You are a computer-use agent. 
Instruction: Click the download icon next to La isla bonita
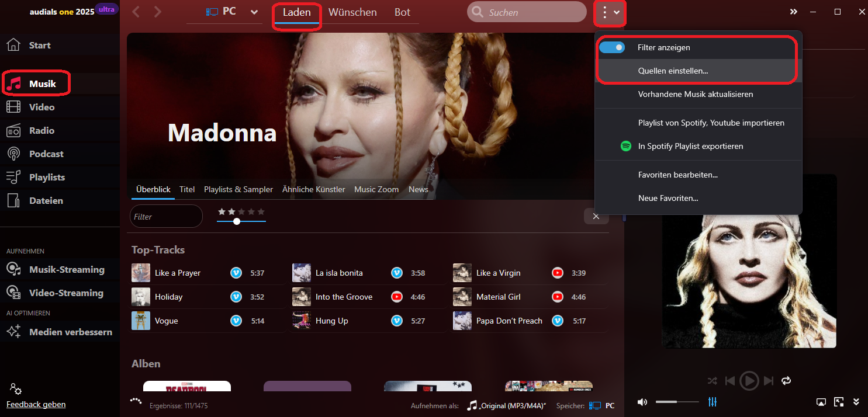tap(397, 273)
